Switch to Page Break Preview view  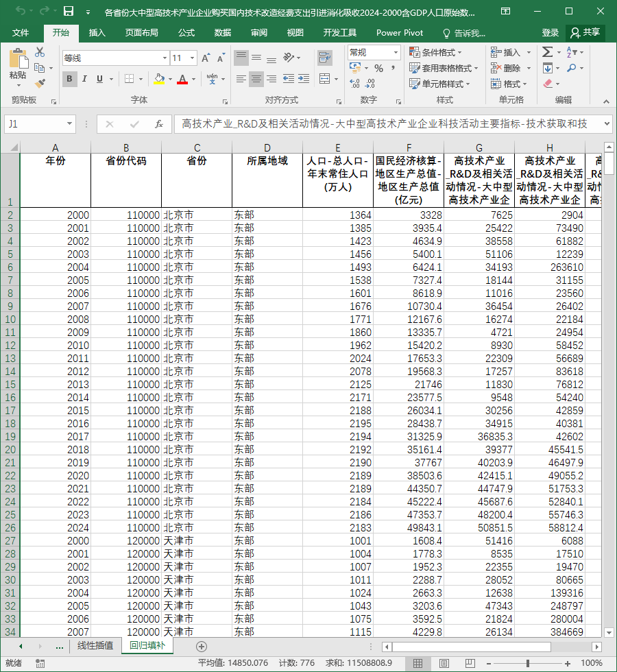470,664
